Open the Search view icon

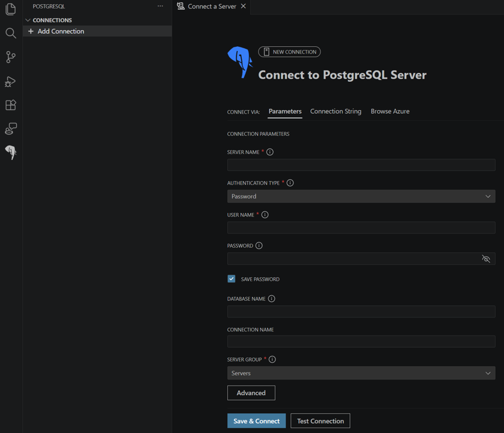tap(11, 33)
